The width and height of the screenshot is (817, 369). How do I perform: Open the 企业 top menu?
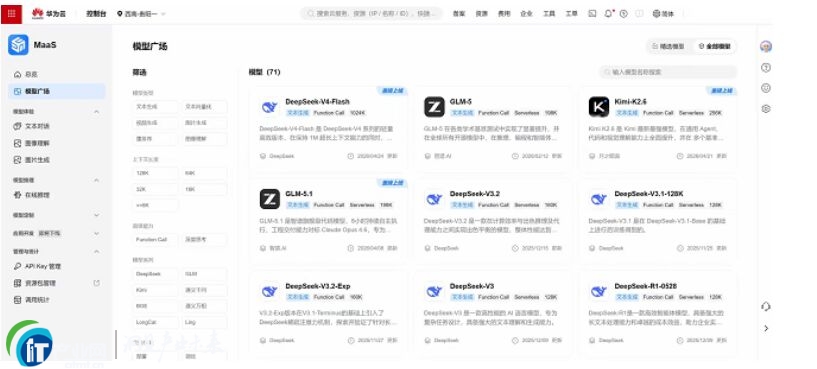[x=526, y=14]
